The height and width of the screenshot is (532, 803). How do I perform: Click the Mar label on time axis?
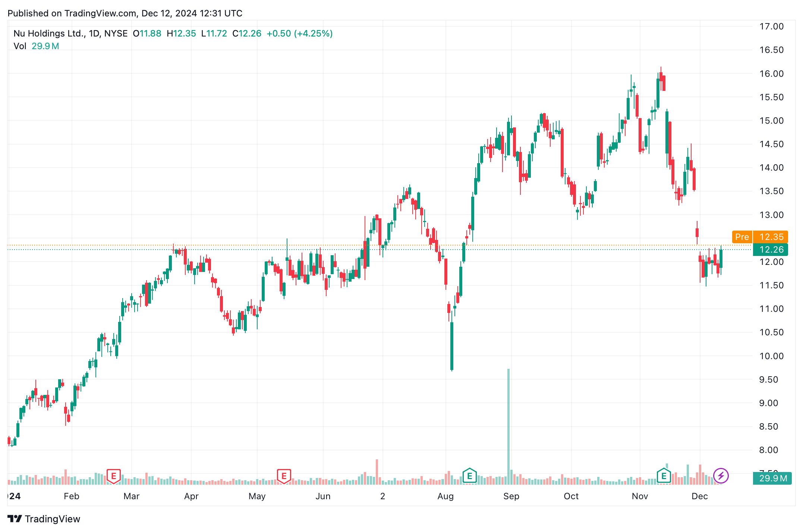(132, 496)
